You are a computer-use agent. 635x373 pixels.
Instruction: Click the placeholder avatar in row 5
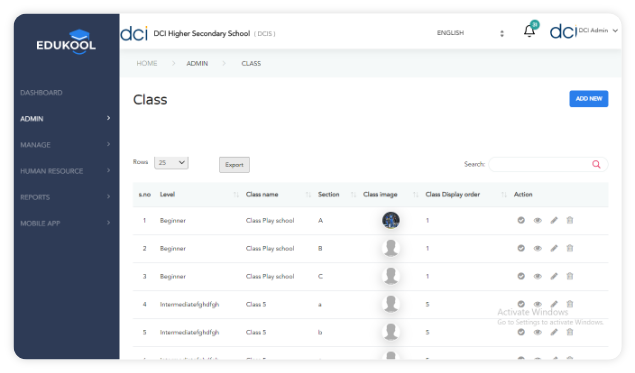[391, 332]
